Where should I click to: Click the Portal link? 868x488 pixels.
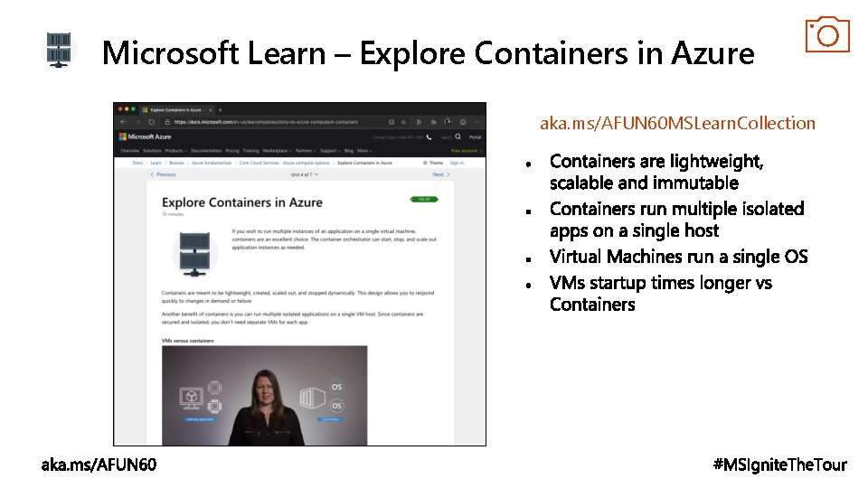[x=475, y=136]
